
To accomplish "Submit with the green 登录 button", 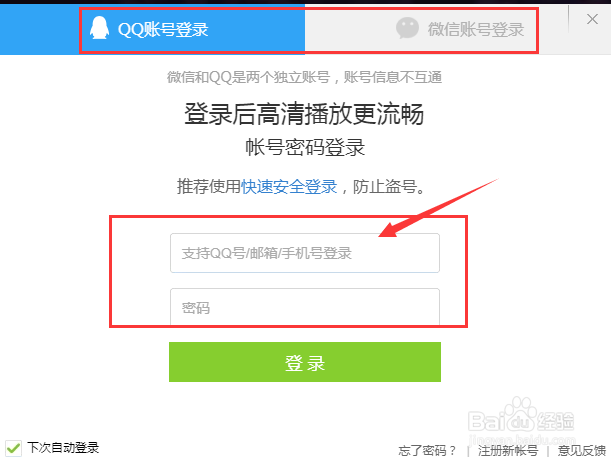I will (x=305, y=362).
